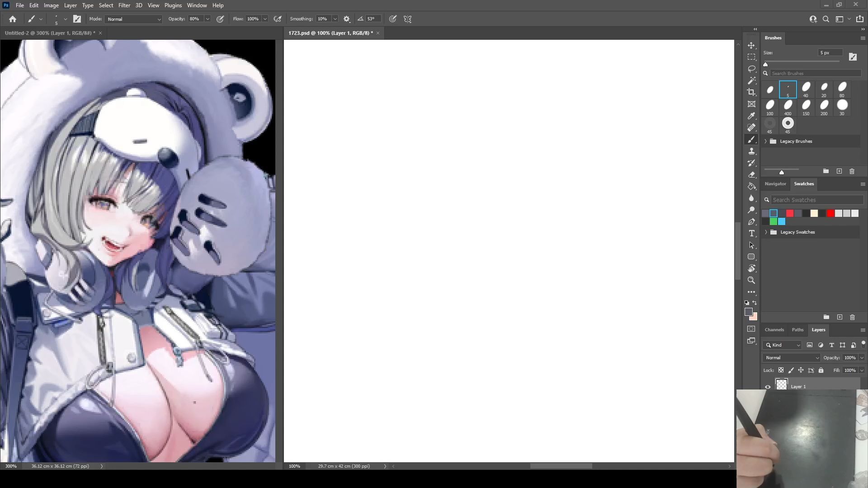Screen dimensions: 868x488
Task: Toggle lock all for layer
Action: point(821,370)
